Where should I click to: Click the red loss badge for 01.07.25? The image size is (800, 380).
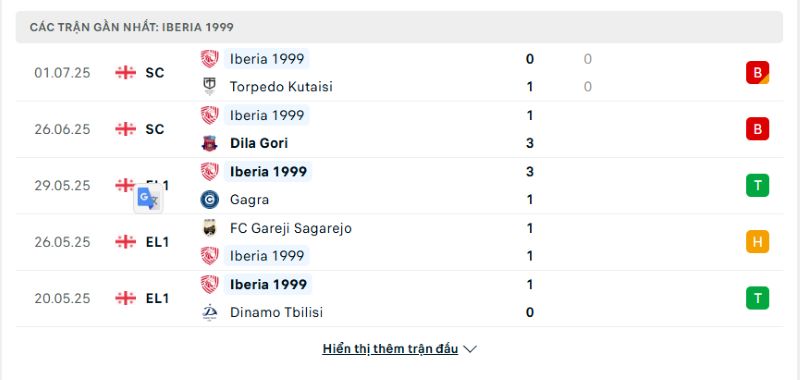[x=757, y=73]
